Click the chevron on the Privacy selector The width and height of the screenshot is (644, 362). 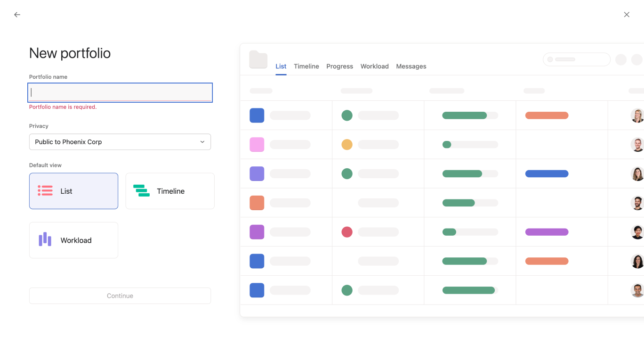pyautogui.click(x=202, y=141)
